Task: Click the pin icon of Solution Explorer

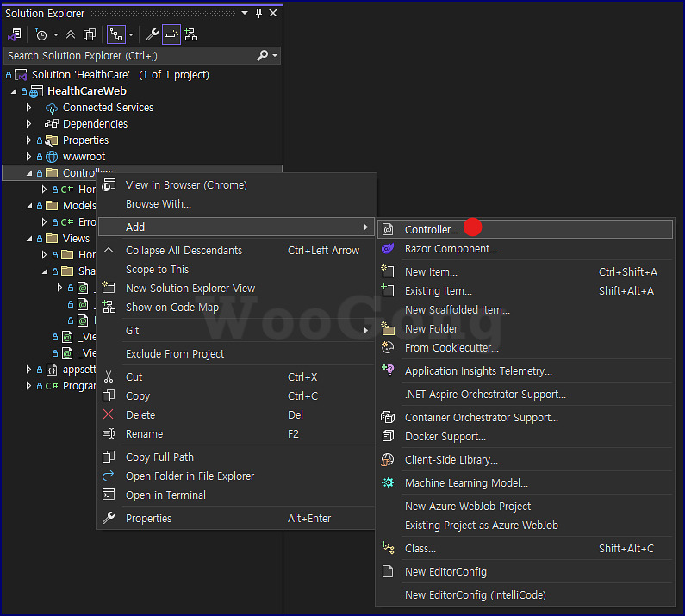Action: click(x=258, y=13)
